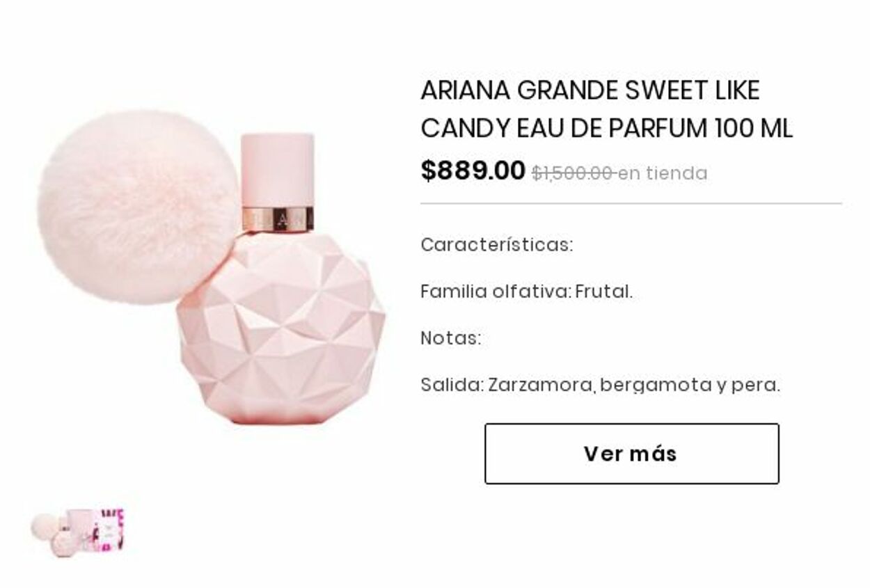Click the Notas heading

click(450, 338)
